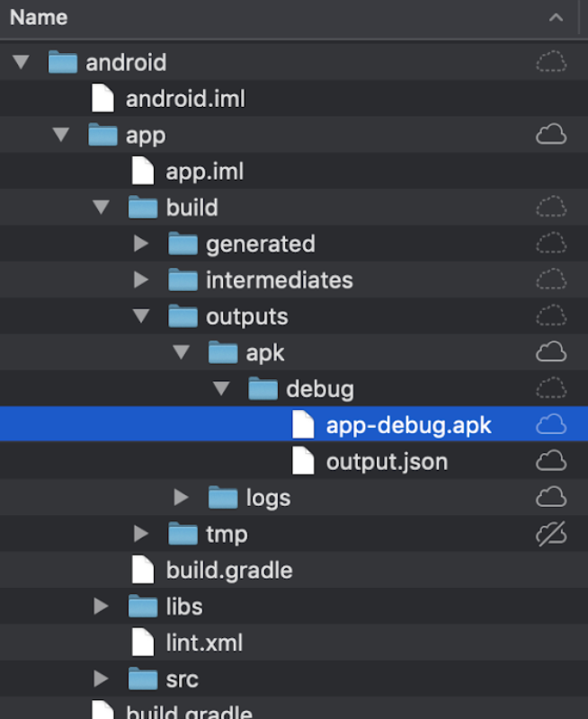Select the app.iml file name
The width and height of the screenshot is (588, 719).
205,172
